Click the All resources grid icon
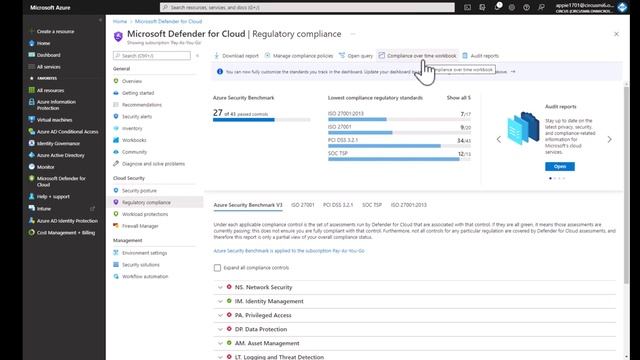 31,90
